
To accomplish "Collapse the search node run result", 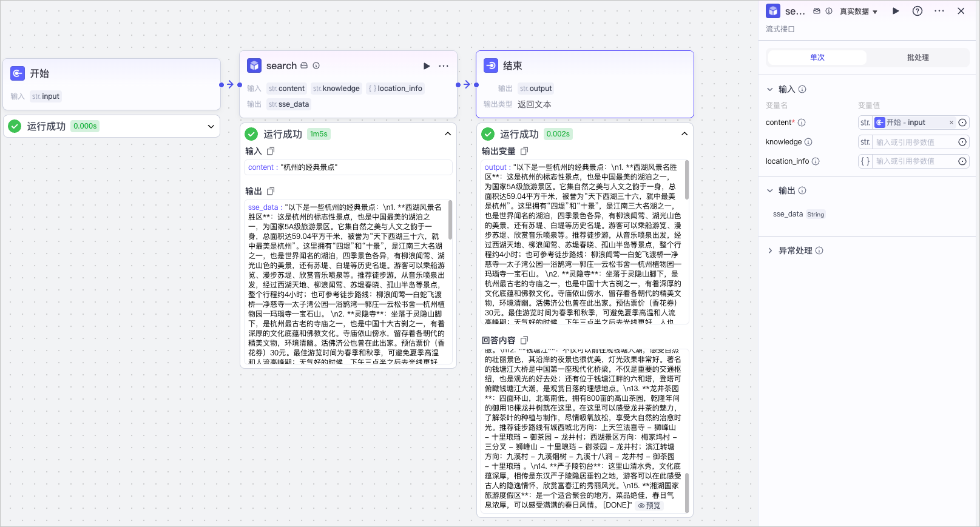I will [x=448, y=134].
